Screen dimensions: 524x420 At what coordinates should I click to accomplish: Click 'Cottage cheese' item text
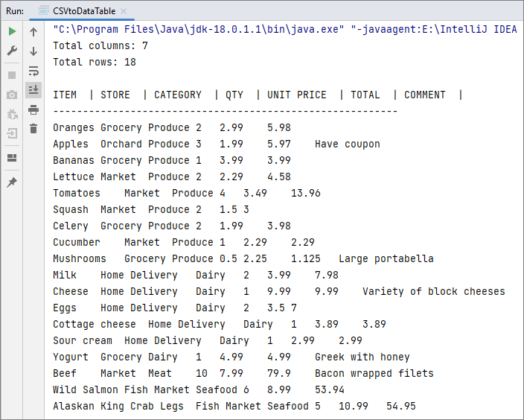[95, 325]
